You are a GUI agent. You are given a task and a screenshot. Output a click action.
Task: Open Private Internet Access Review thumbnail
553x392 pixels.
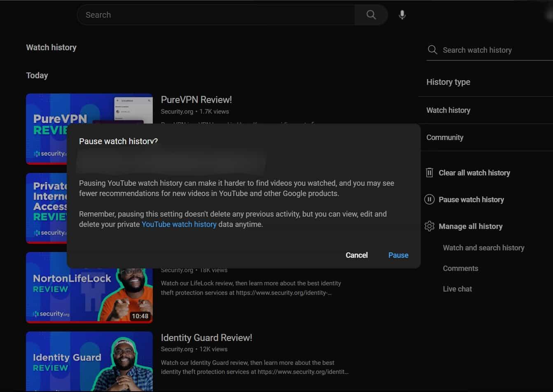[47, 208]
